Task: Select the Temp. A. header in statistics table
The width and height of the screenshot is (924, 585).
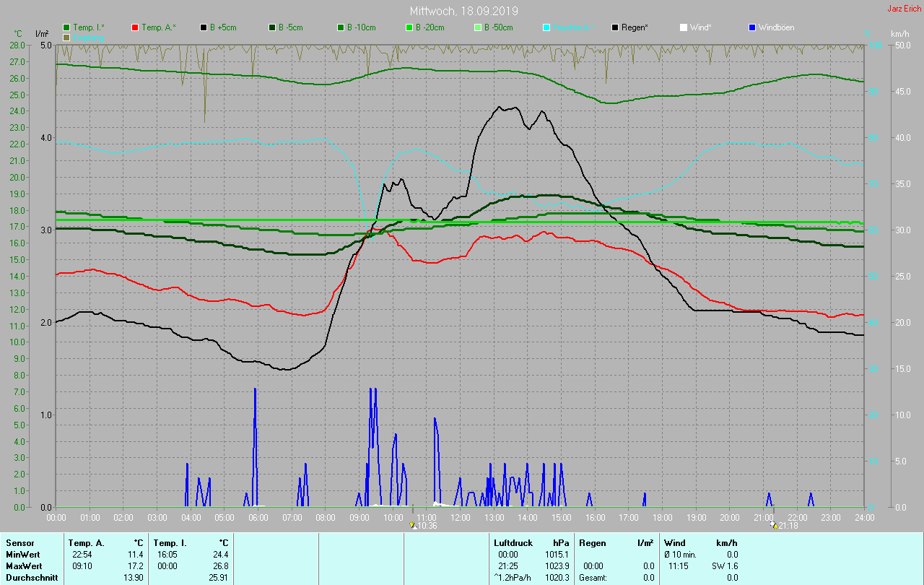Action: pos(86,543)
